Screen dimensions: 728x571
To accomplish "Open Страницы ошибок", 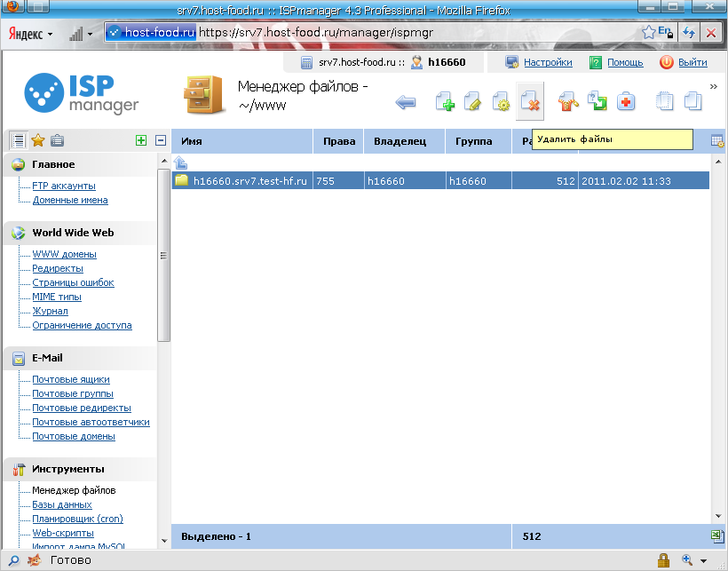I will (73, 282).
